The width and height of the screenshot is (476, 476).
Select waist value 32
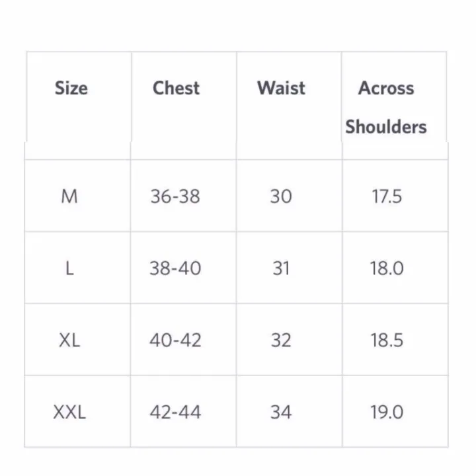[x=281, y=340]
